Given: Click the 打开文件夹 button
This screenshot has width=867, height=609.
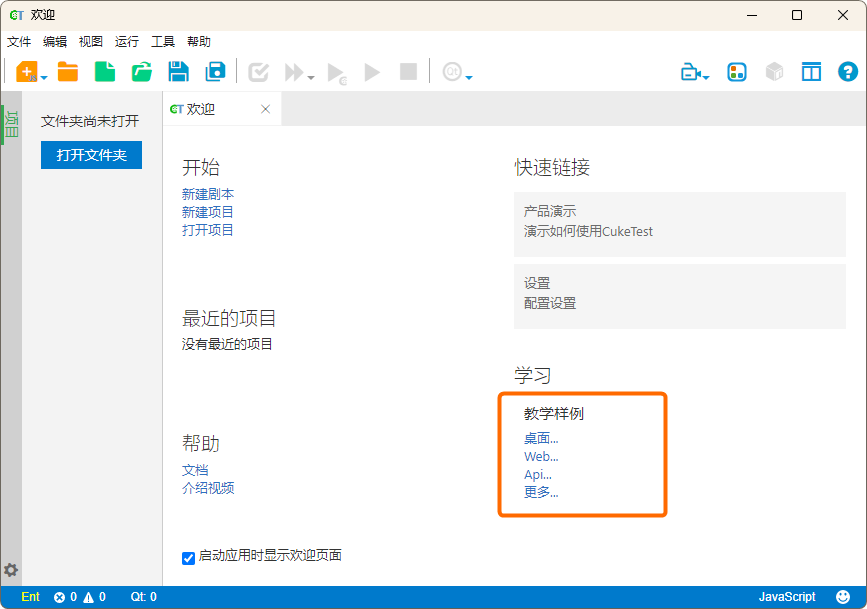Looking at the screenshot, I should pos(91,155).
